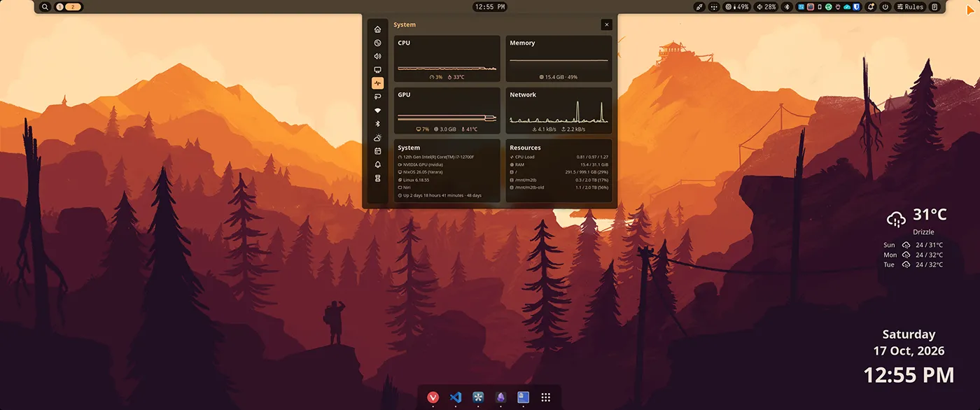Click the NVIDIA GPU (nvidia) line

420,164
